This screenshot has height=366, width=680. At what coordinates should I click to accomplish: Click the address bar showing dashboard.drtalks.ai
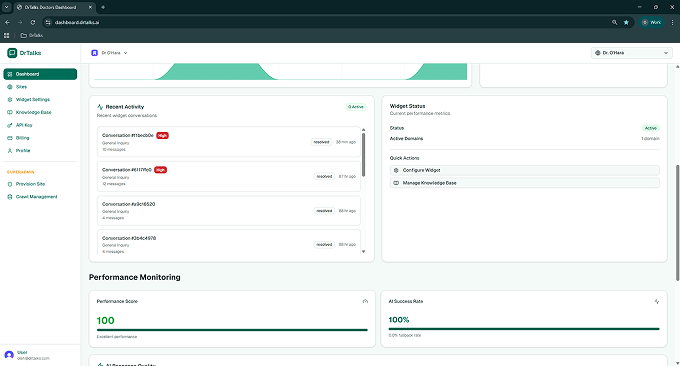tap(325, 22)
